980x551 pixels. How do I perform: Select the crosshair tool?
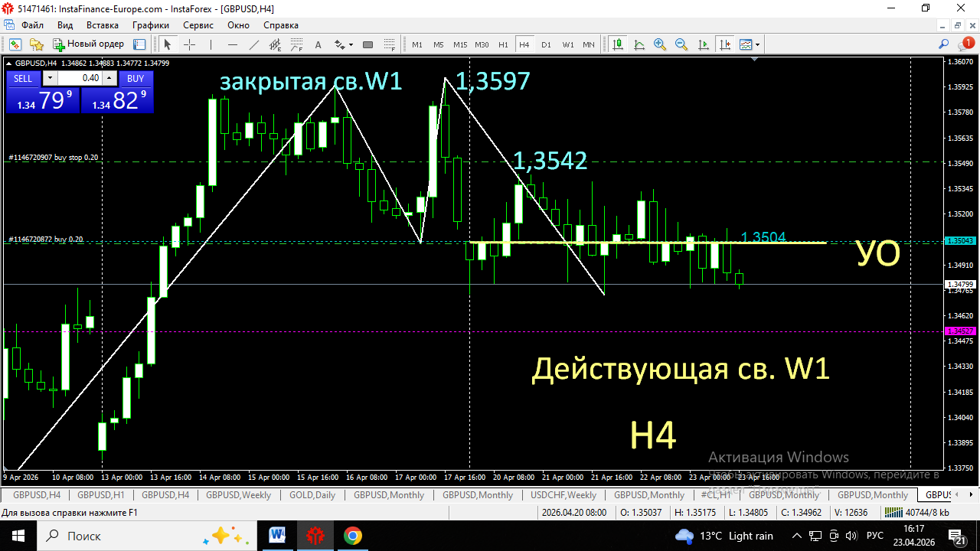click(189, 44)
